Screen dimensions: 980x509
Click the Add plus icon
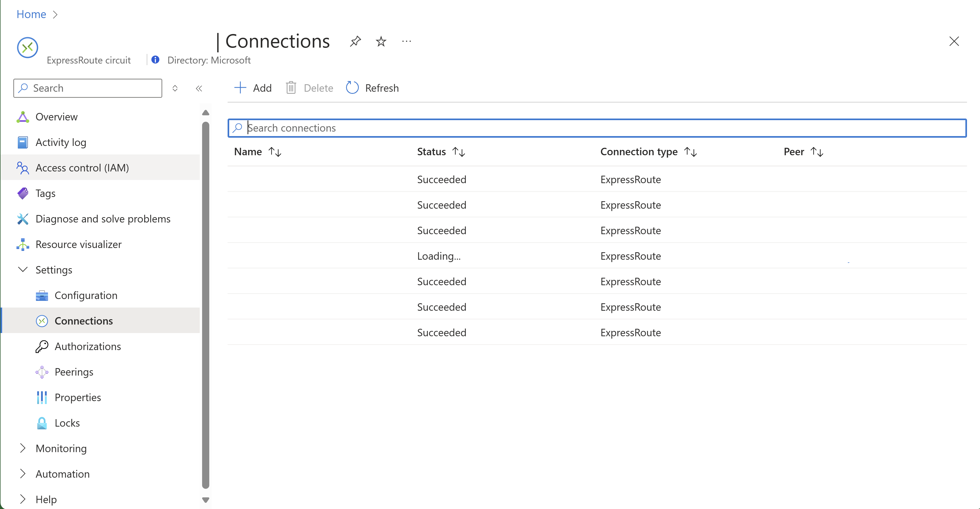coord(240,88)
